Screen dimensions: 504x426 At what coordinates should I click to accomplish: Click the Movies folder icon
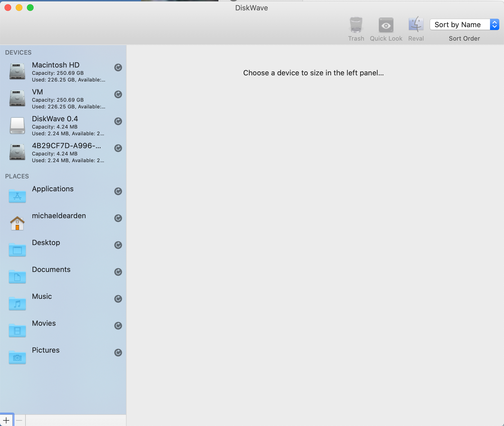pos(17,330)
